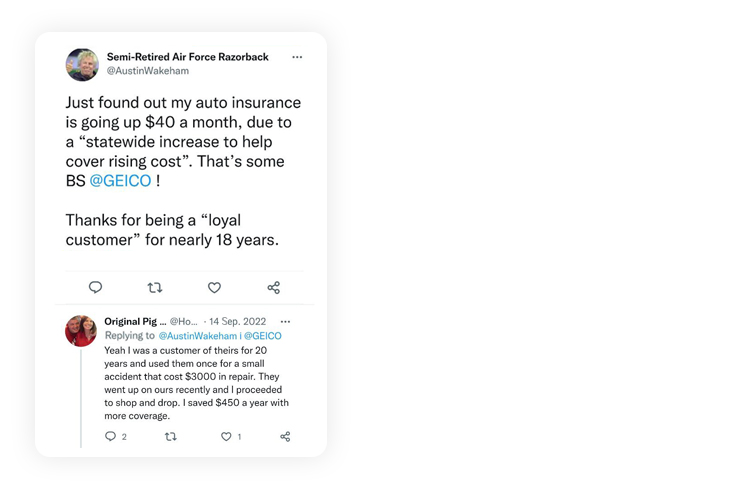Click @GEICO link in Replying to line
Viewport: 750px width, 496px height.
(263, 336)
